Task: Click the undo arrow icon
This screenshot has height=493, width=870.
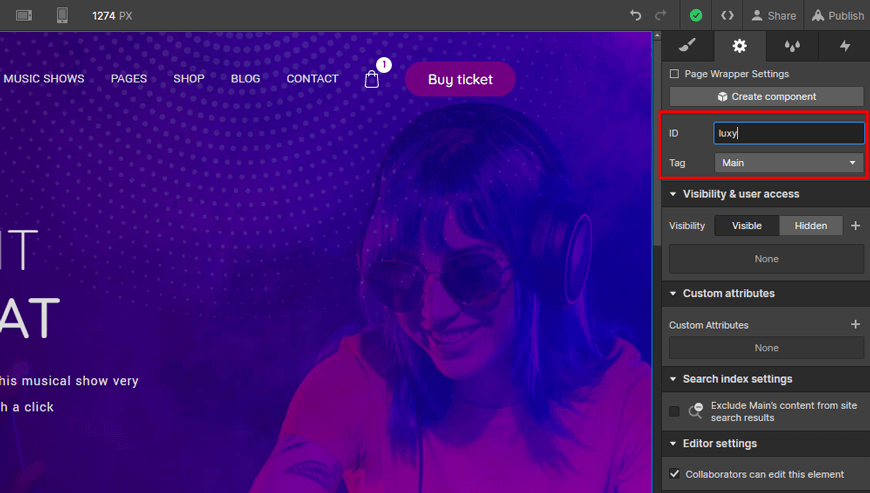Action: [636, 16]
